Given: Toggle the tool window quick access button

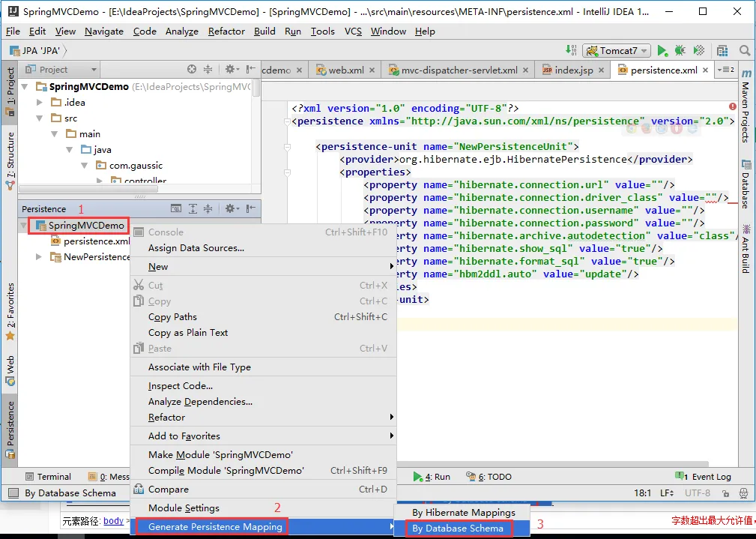Looking at the screenshot, I should [13, 493].
